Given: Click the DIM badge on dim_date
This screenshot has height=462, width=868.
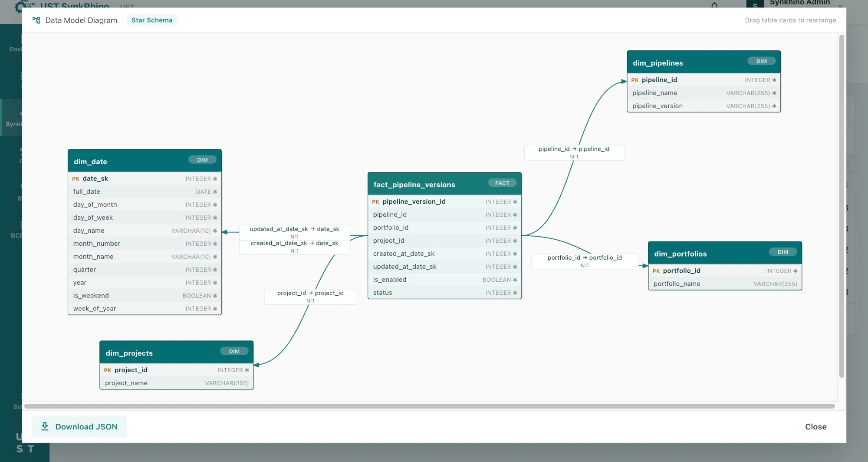Looking at the screenshot, I should pos(202,160).
